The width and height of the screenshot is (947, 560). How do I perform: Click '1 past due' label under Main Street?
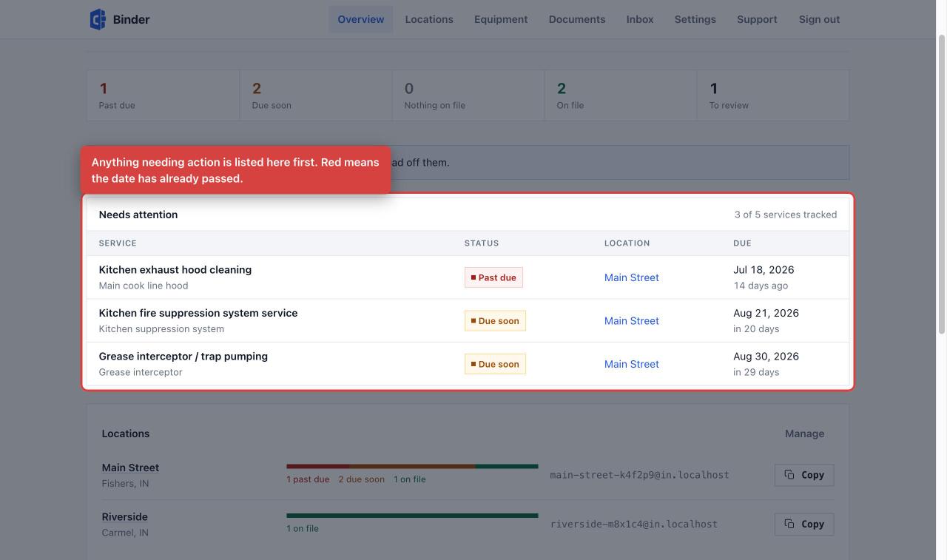(x=308, y=479)
